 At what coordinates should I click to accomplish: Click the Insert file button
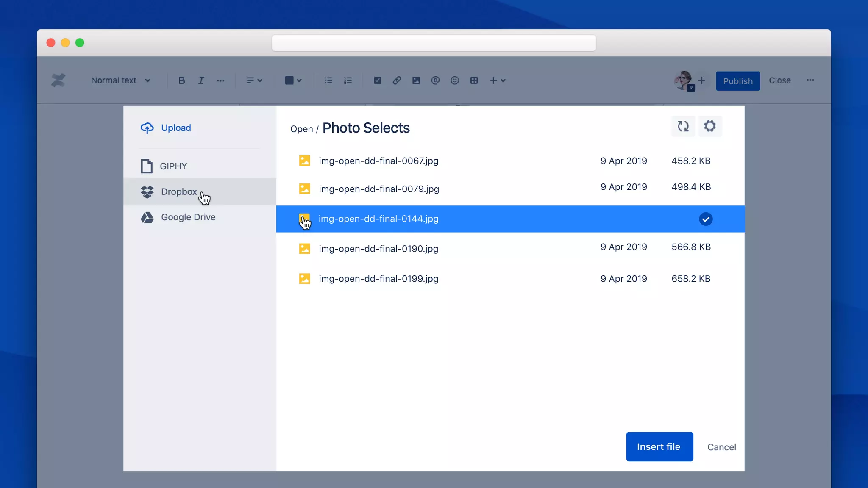(659, 446)
